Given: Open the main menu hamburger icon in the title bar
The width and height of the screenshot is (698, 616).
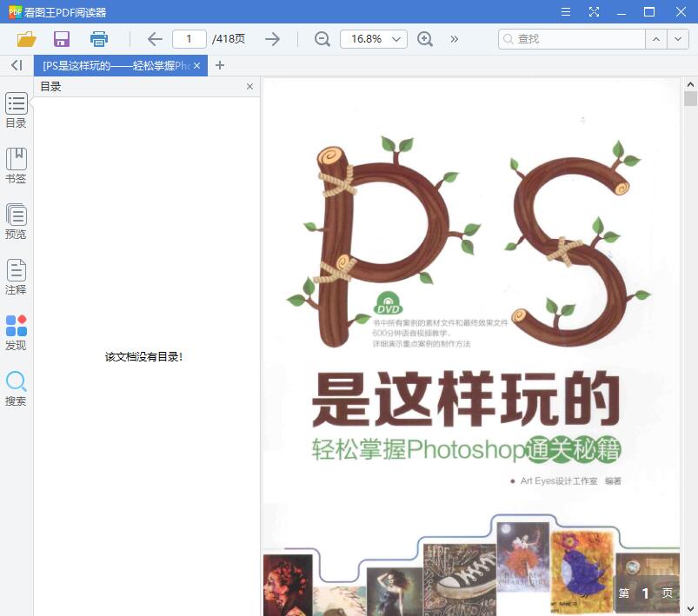Looking at the screenshot, I should pos(566,11).
